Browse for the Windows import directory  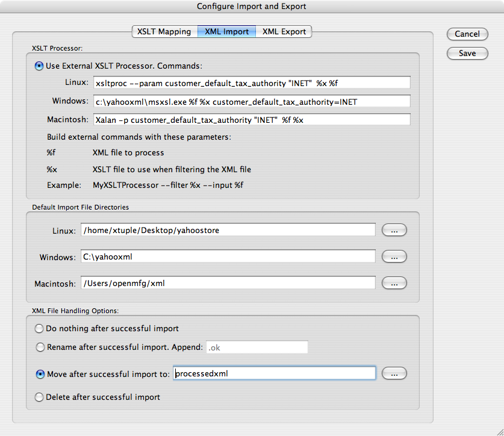394,257
